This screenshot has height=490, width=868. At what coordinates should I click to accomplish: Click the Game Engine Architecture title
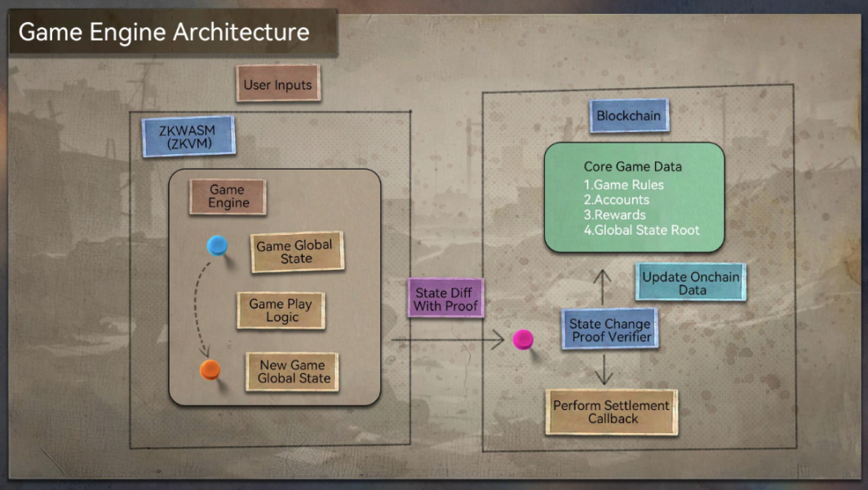(x=164, y=33)
